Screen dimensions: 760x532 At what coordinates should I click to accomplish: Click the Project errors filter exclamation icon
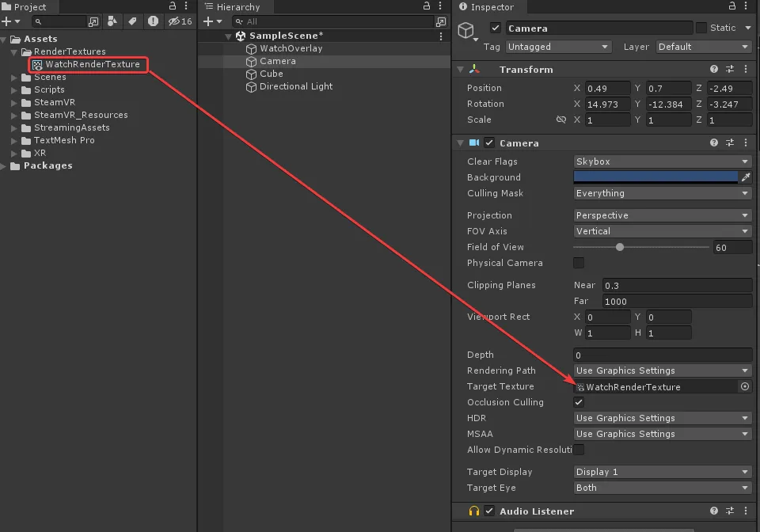point(153,21)
